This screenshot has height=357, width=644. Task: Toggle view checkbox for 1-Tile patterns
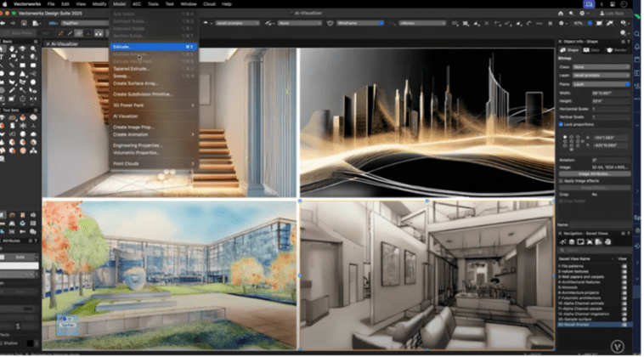[x=624, y=267]
